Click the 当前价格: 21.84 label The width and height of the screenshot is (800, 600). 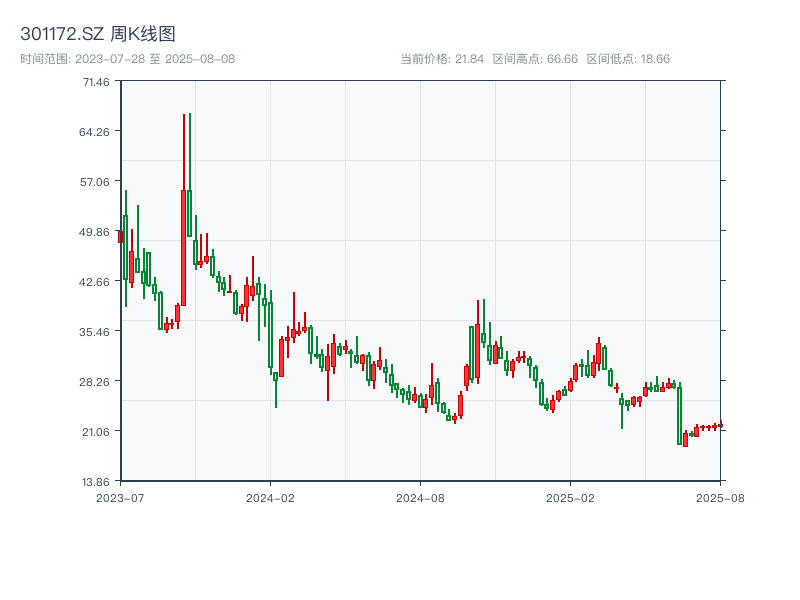coord(441,58)
